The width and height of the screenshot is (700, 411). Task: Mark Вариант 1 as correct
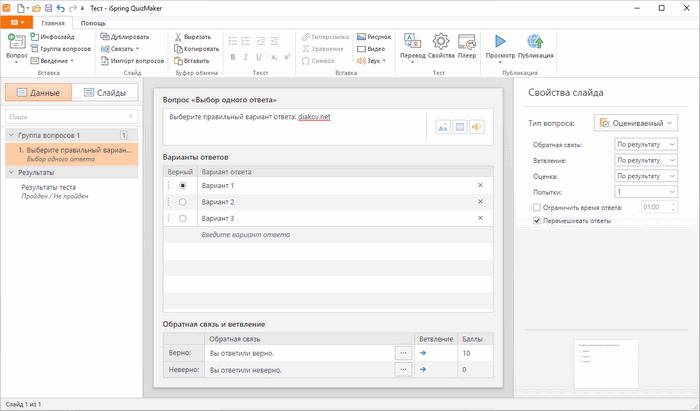click(x=183, y=185)
